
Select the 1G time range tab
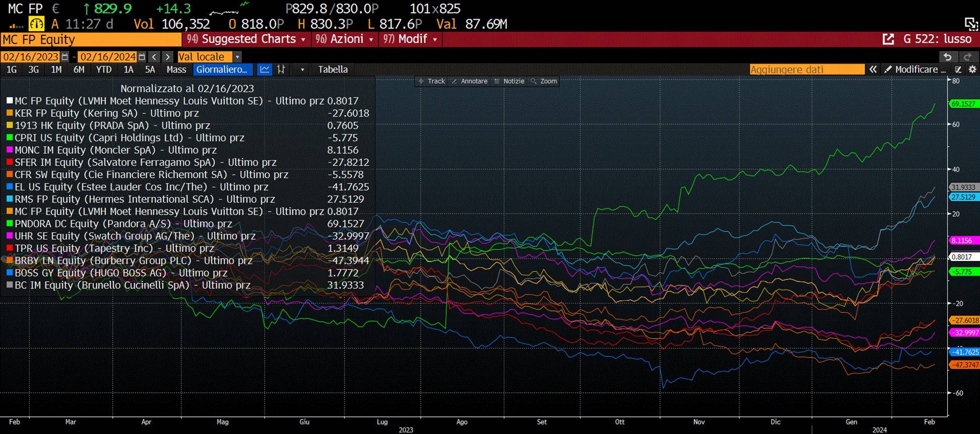point(12,70)
